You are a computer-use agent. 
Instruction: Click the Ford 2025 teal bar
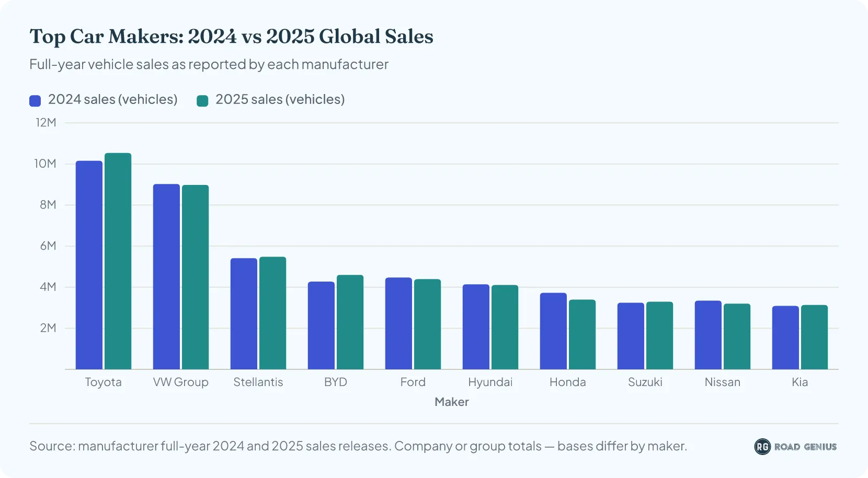point(428,324)
